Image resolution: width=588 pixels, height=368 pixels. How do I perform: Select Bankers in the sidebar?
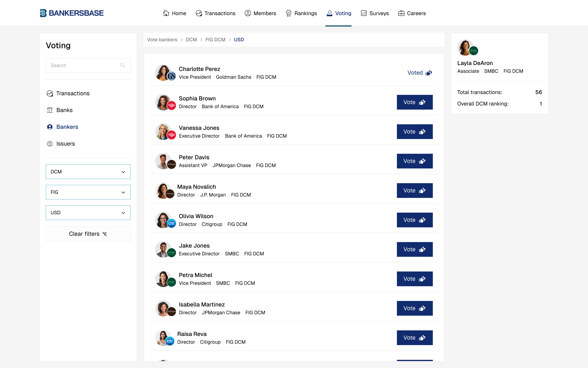(62, 127)
